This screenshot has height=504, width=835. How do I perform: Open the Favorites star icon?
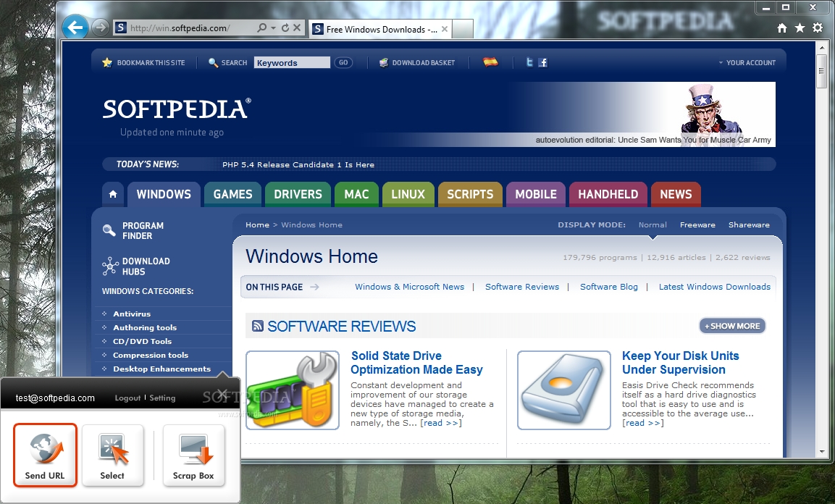point(800,28)
